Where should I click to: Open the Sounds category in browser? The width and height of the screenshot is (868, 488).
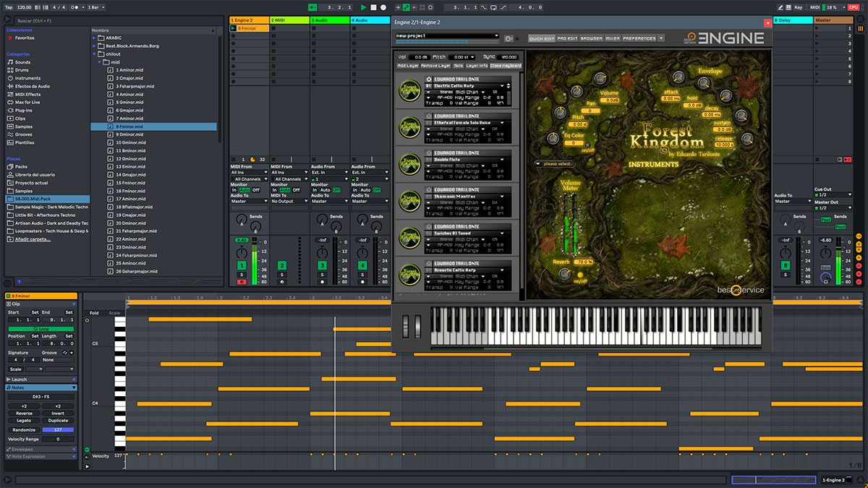(22, 62)
